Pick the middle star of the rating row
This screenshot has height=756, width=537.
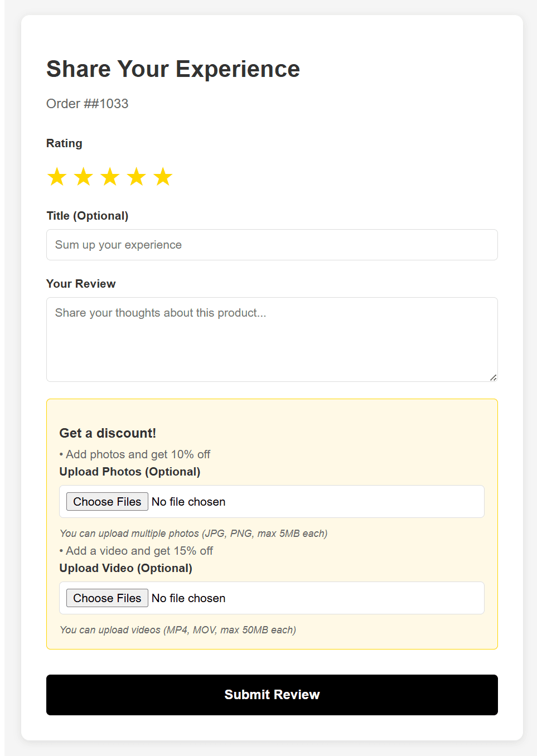tap(110, 177)
